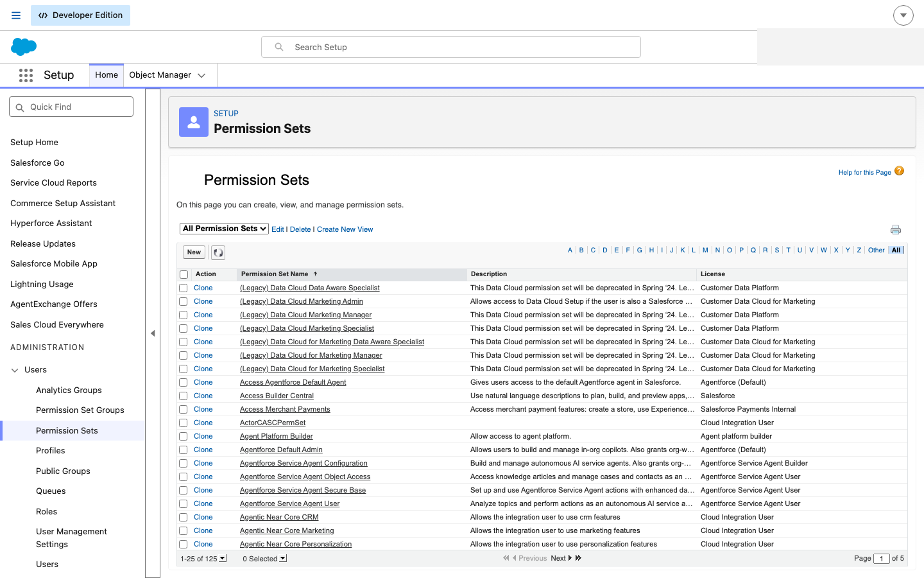Viewport: 924px width, 578px height.
Task: Open Profiles in the sidebar
Action: pos(51,451)
